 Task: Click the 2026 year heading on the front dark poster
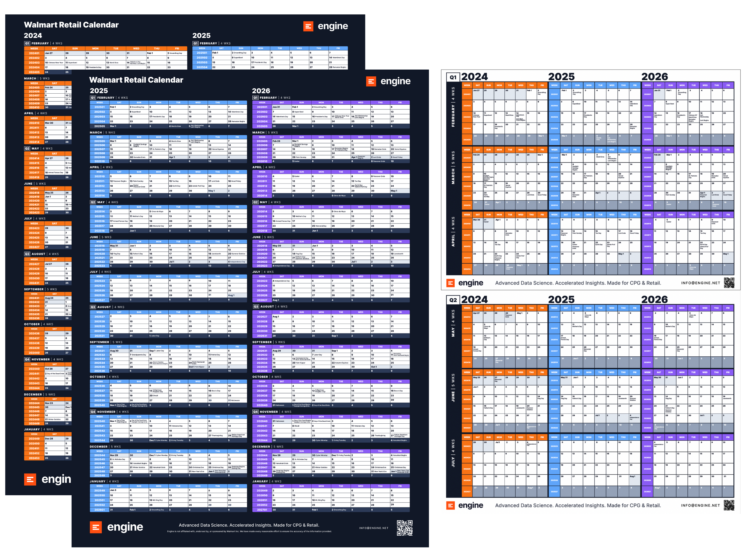click(261, 91)
